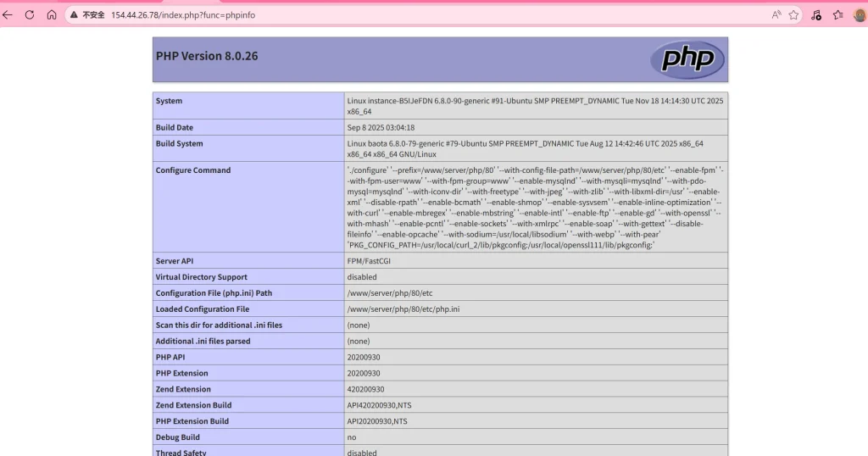Click the Loaded Configuration File path value

(403, 309)
